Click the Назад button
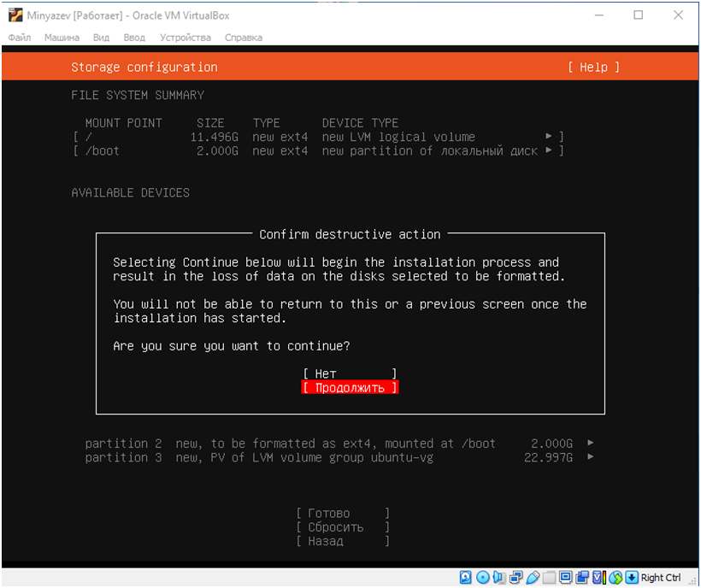Screen dimensions: 701x588 click(343, 541)
